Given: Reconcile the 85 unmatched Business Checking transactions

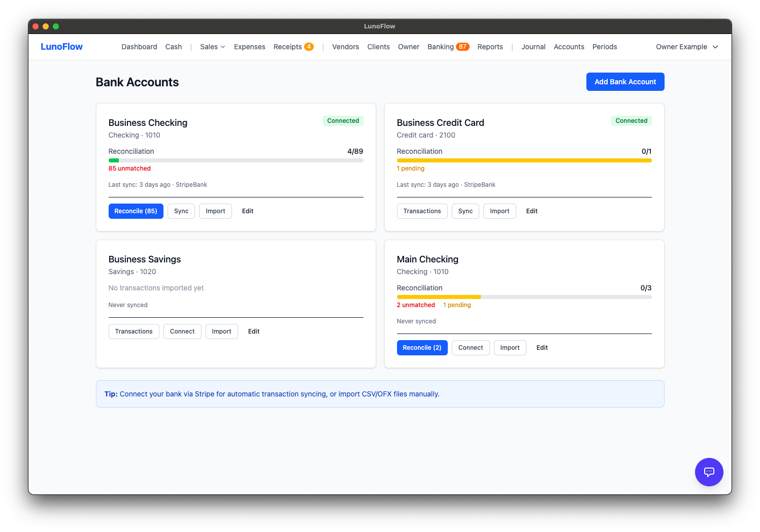Looking at the screenshot, I should (x=136, y=211).
